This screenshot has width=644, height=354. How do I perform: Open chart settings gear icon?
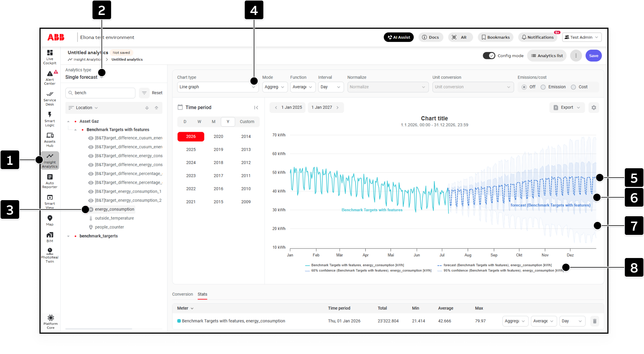[594, 108]
